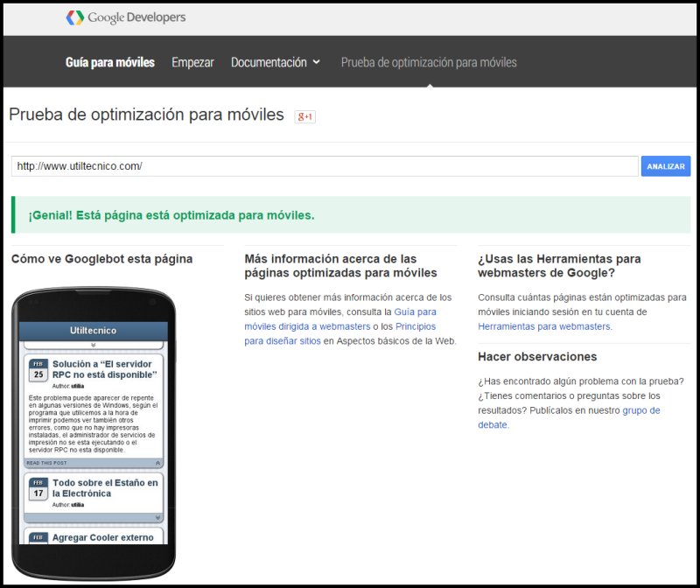Open Guía para móviles dirigida a webmasters link
This screenshot has width=700, height=588.
click(x=340, y=318)
